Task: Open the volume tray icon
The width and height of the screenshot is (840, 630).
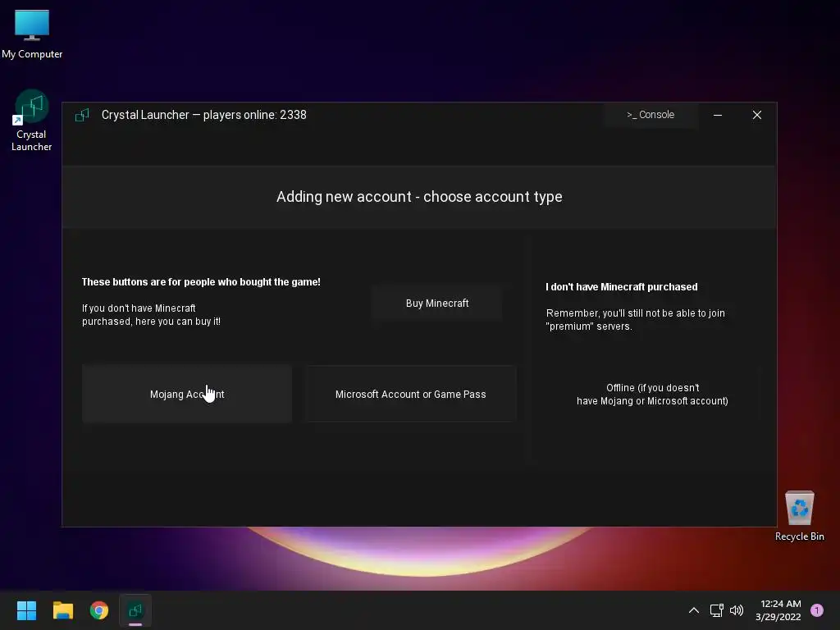Action: point(737,610)
